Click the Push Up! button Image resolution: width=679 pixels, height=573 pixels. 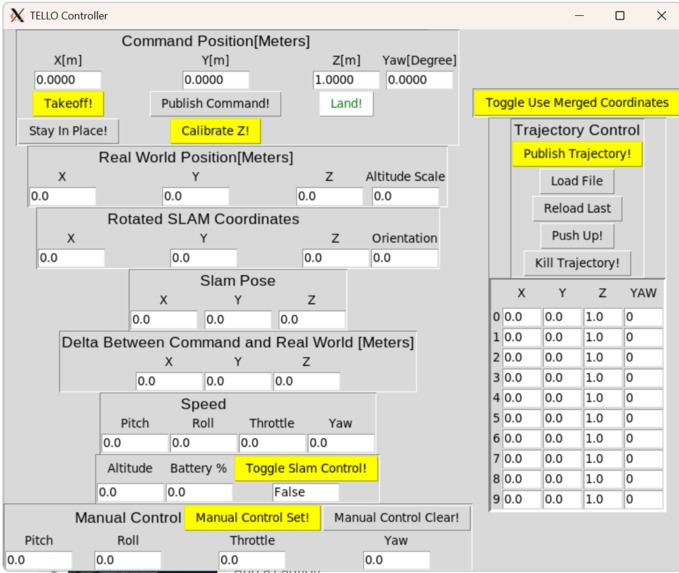[577, 236]
